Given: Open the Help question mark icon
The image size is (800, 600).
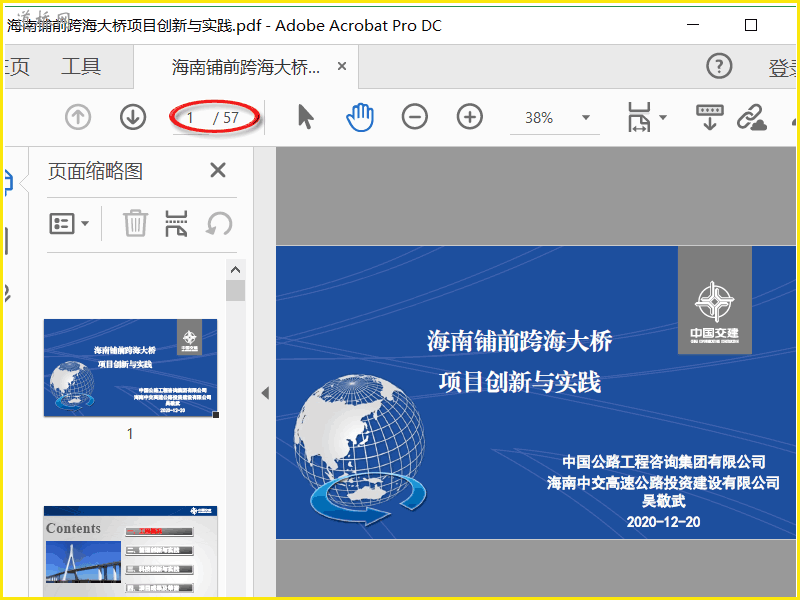Looking at the screenshot, I should pyautogui.click(x=719, y=66).
